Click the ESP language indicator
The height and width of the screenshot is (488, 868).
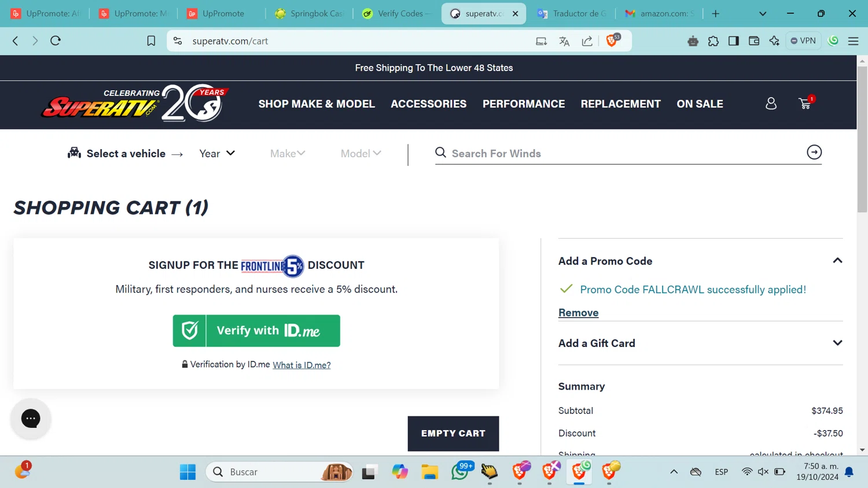pyautogui.click(x=721, y=472)
